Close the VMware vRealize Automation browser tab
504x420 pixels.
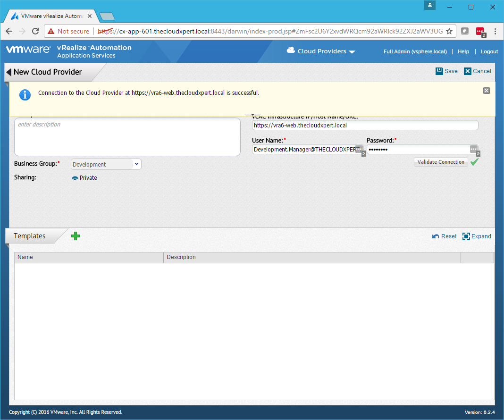point(90,16)
